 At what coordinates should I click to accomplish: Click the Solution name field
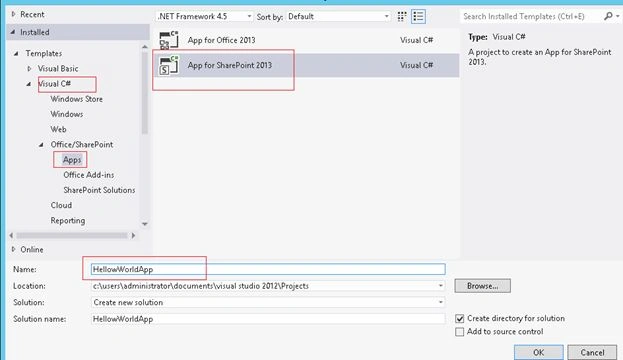tap(268, 319)
